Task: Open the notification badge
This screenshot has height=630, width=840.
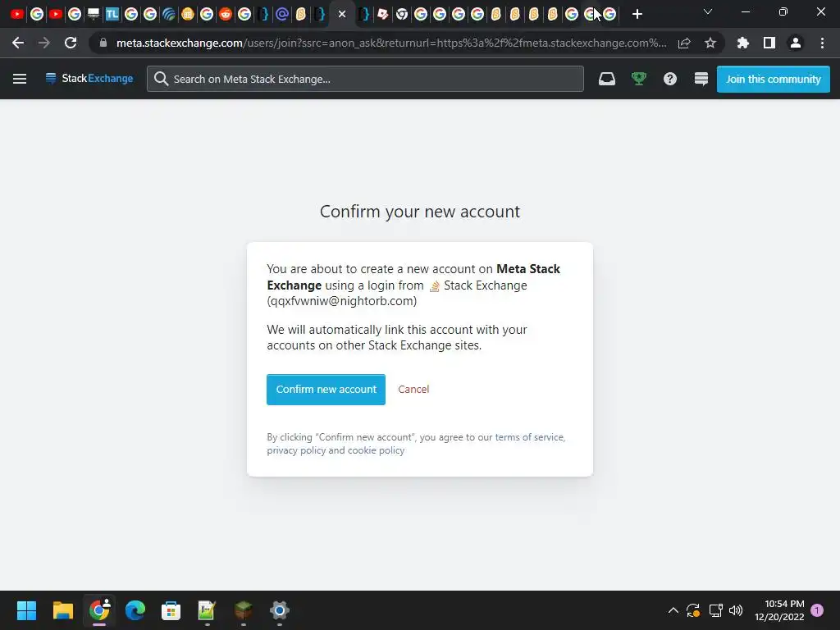Action: point(817,610)
